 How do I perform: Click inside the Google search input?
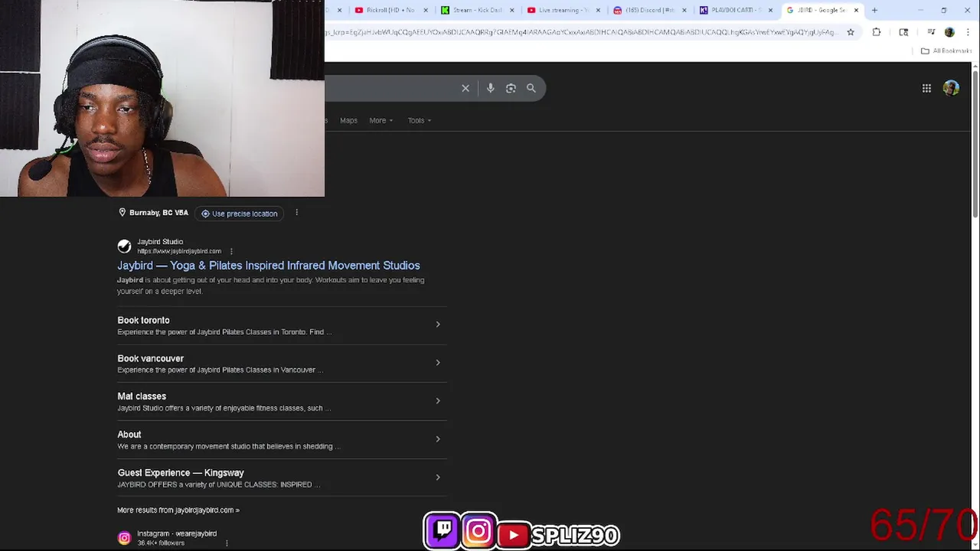coord(390,88)
